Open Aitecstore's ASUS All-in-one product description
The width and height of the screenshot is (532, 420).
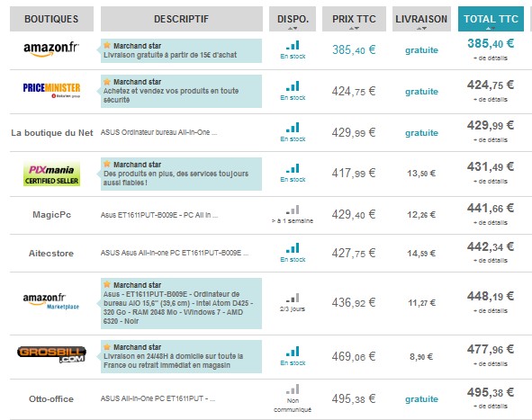[175, 253]
